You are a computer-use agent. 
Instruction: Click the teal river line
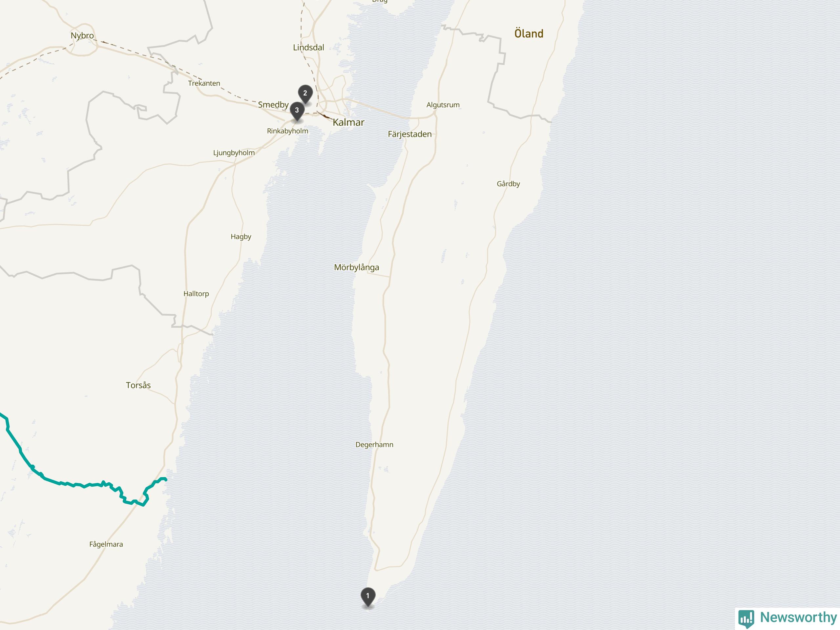click(76, 485)
